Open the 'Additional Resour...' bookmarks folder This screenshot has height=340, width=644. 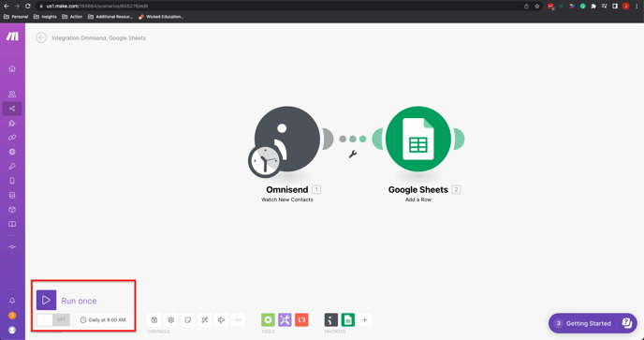pyautogui.click(x=110, y=17)
